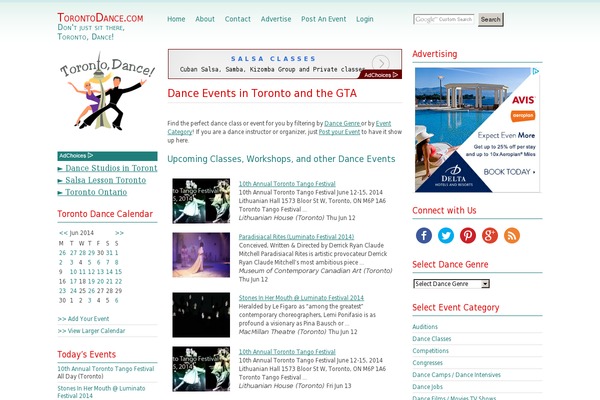Screen dimensions: 600x400
Task: Open the Twitter social icon
Action: [x=446, y=235]
